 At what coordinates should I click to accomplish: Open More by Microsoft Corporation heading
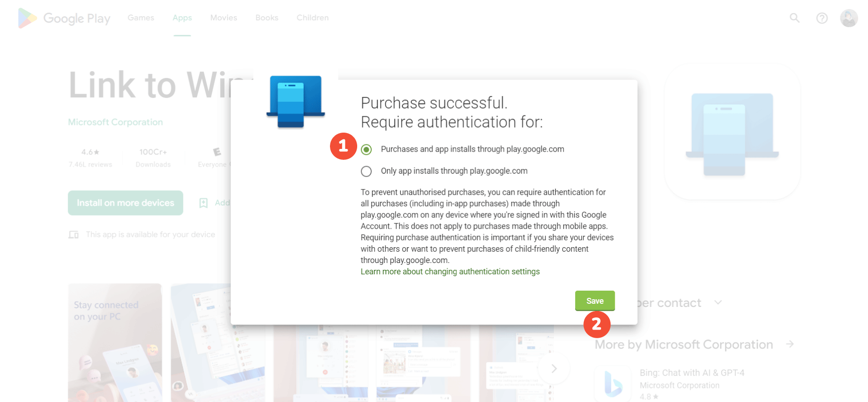point(684,345)
